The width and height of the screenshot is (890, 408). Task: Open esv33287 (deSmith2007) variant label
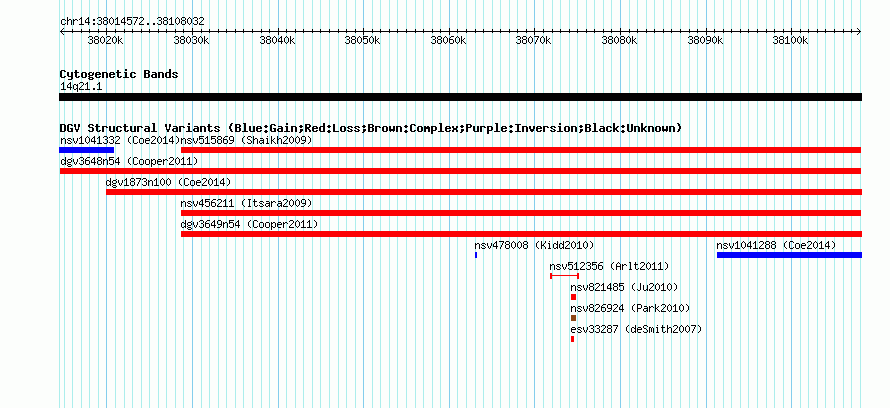(636, 329)
